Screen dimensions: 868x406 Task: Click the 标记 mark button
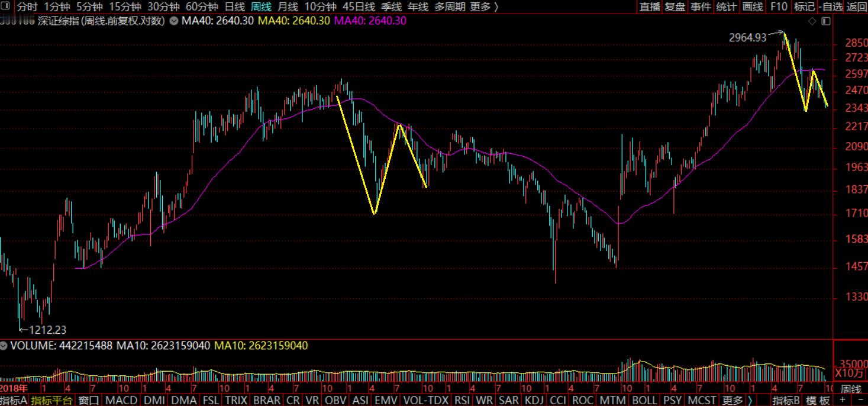click(x=804, y=7)
